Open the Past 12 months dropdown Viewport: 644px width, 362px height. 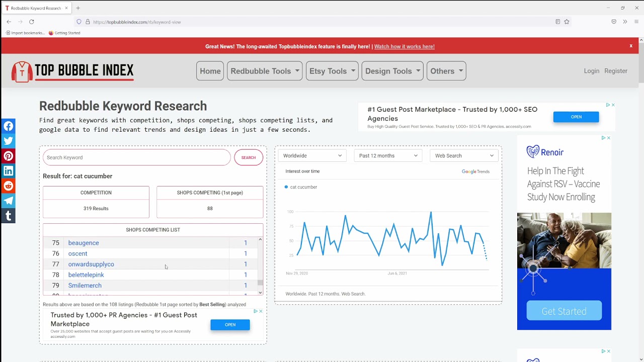[x=387, y=156]
